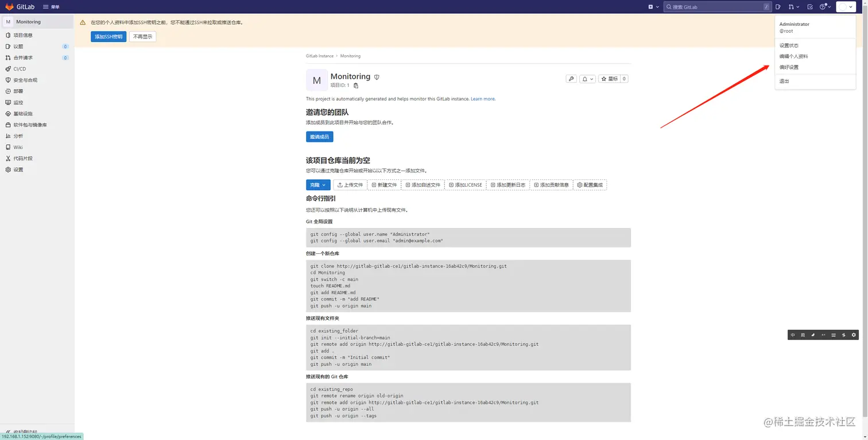Click the 上传文件 button

point(350,185)
